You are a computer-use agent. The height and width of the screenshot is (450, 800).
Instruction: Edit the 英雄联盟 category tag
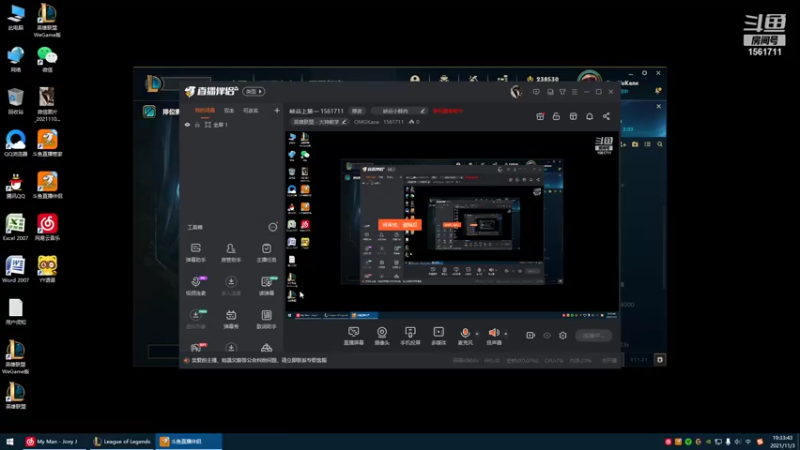(x=320, y=122)
